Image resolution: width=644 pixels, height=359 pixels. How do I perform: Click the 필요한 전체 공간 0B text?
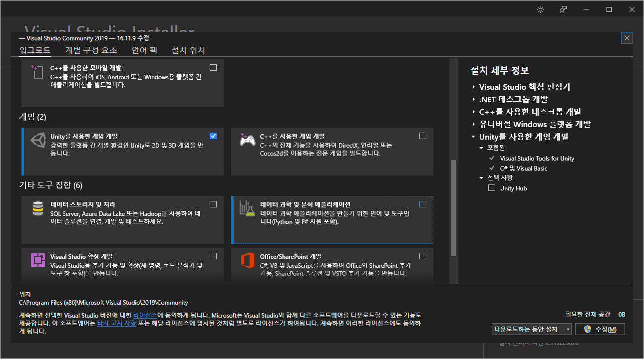(x=595, y=314)
